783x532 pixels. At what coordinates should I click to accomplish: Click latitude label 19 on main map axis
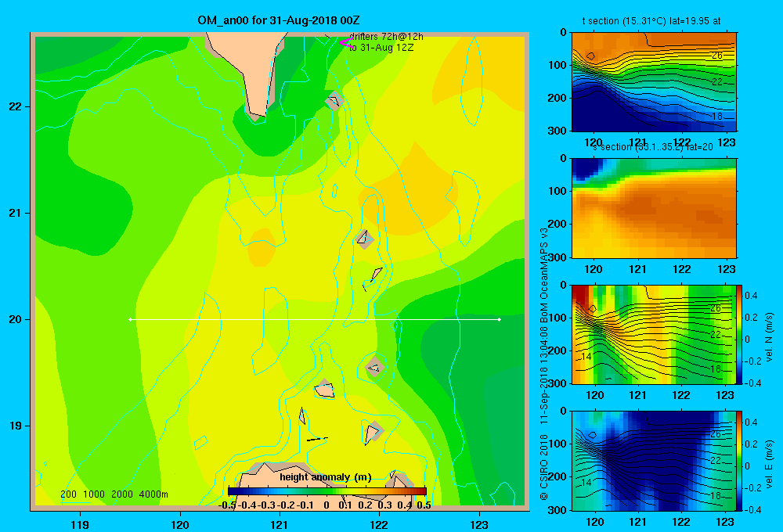click(15, 426)
